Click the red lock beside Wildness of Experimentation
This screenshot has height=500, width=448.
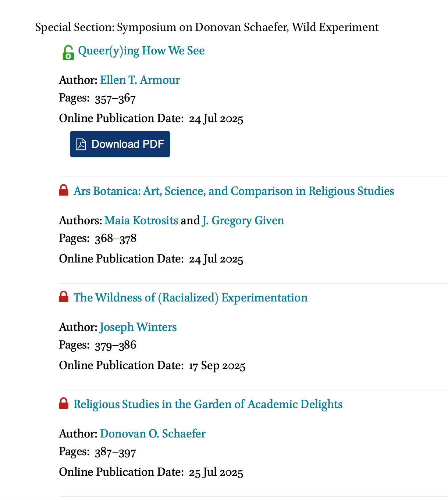pos(64,297)
